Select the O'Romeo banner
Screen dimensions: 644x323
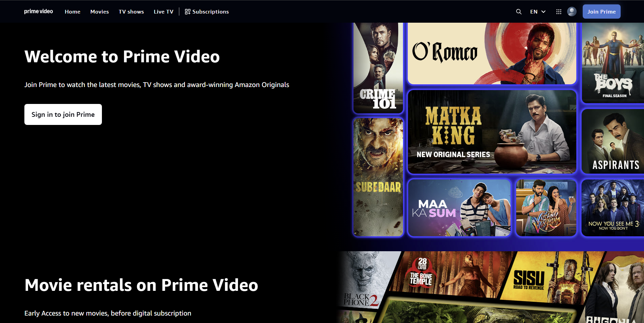[492, 53]
